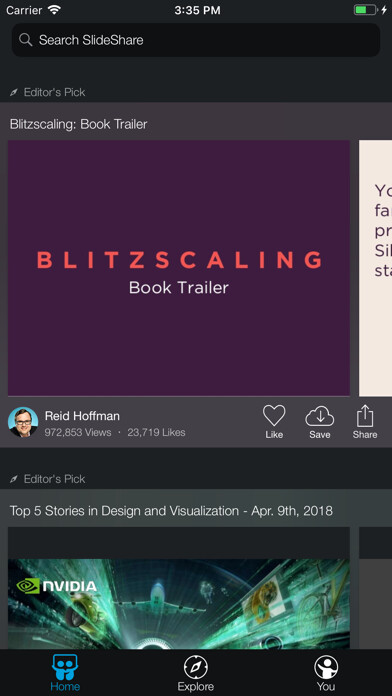Screen dimensions: 392x696
Task: Like the Blitzscaling presentation with heart icon
Action: pyautogui.click(x=274, y=422)
